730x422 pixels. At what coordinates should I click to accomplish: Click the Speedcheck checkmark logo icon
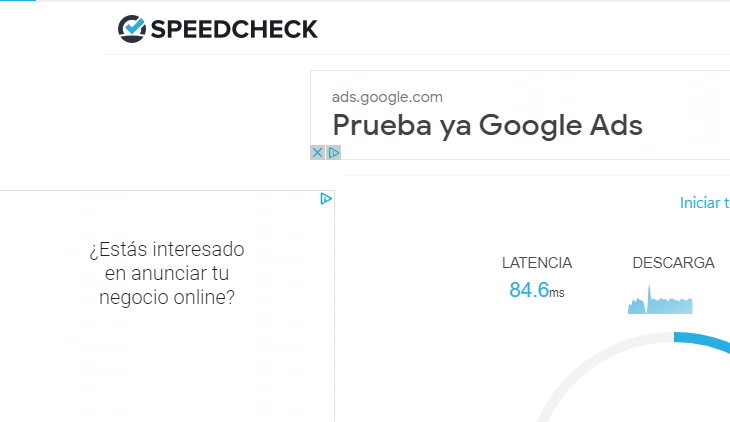(x=132, y=29)
